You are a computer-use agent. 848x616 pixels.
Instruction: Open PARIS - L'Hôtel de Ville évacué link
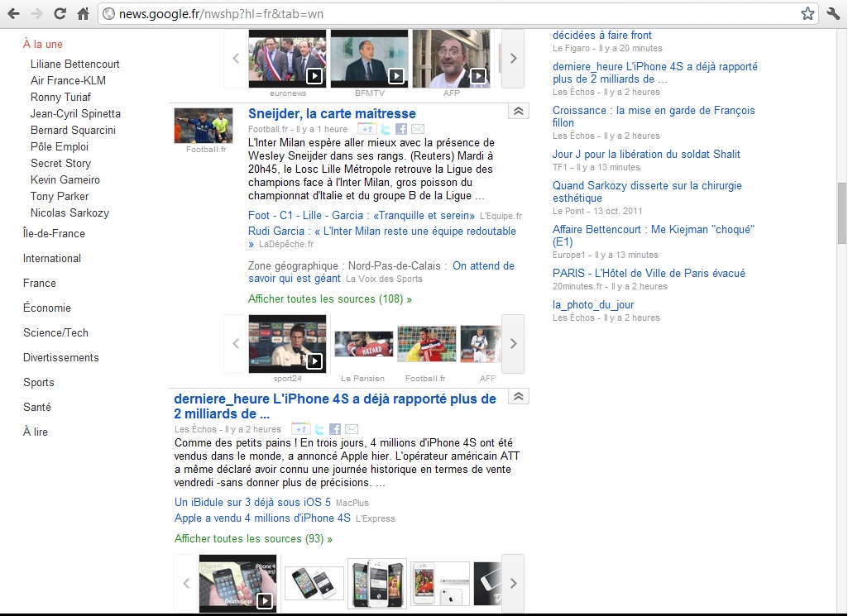[649, 273]
